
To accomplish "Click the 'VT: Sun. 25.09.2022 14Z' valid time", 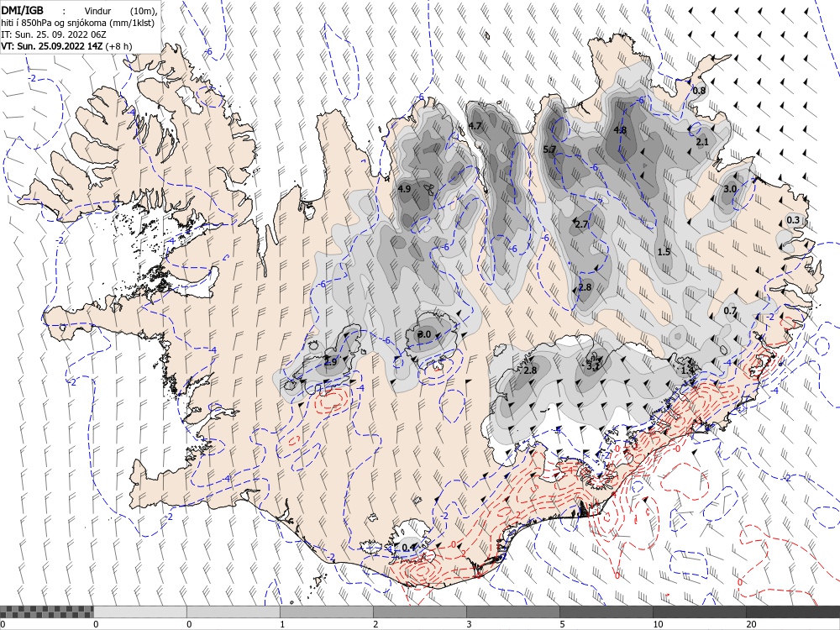I will point(52,46).
